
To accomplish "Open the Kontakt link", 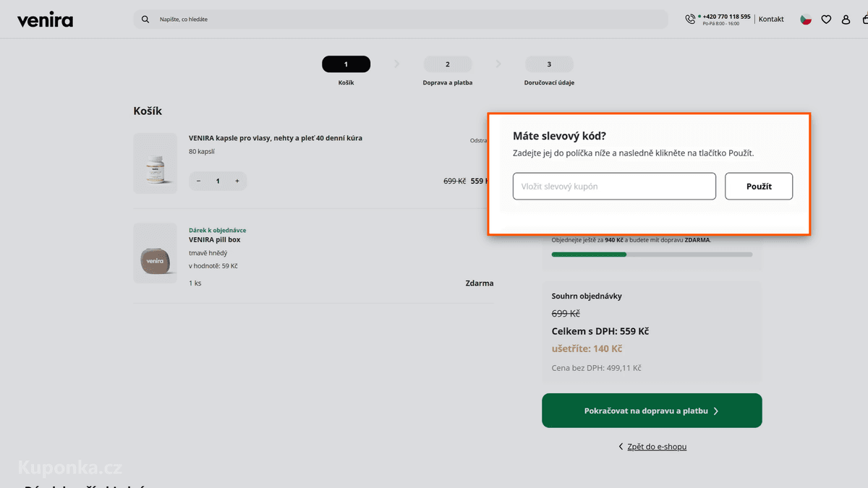I will (771, 19).
